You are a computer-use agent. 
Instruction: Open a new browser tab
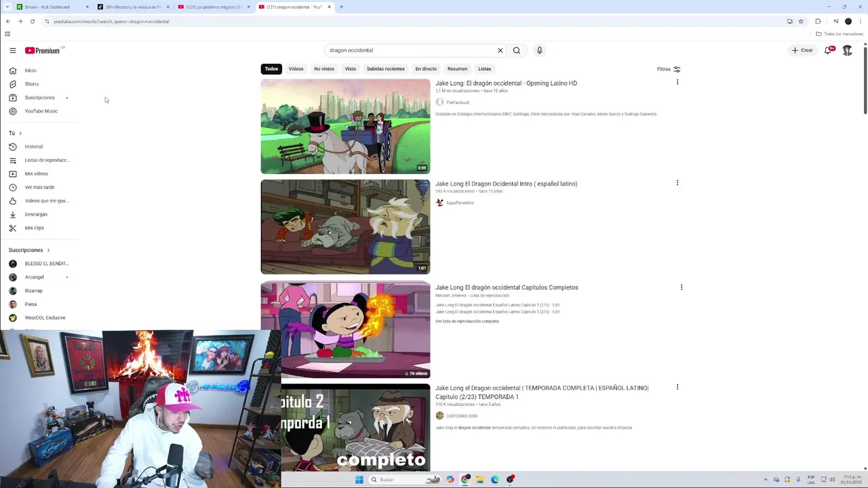pos(341,7)
